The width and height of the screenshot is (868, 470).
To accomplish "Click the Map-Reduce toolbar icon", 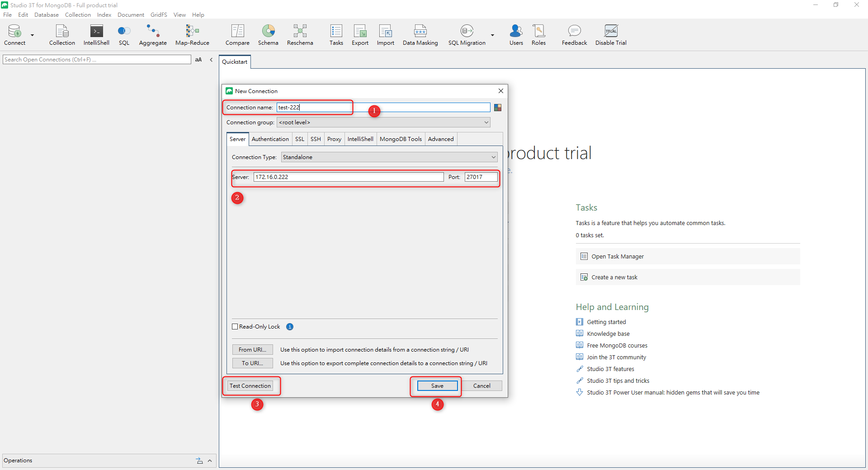I will tap(192, 35).
